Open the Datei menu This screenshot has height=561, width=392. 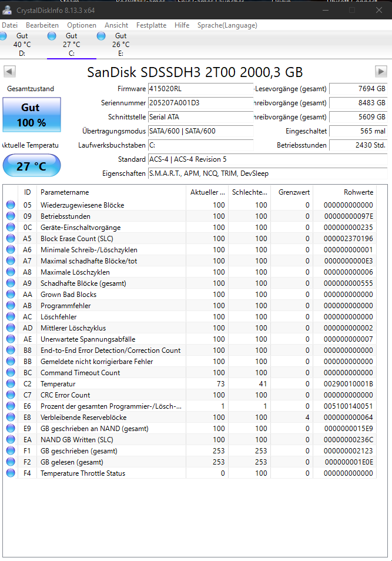pyautogui.click(x=9, y=25)
